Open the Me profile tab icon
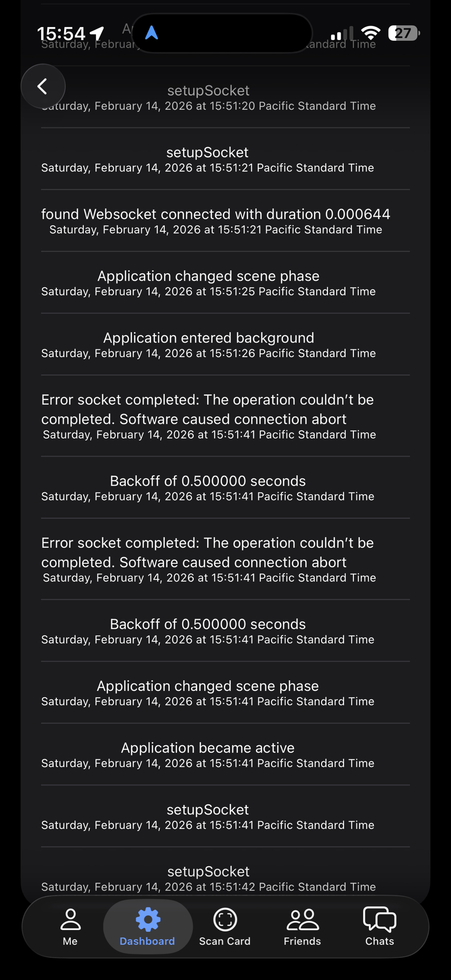 (x=70, y=919)
